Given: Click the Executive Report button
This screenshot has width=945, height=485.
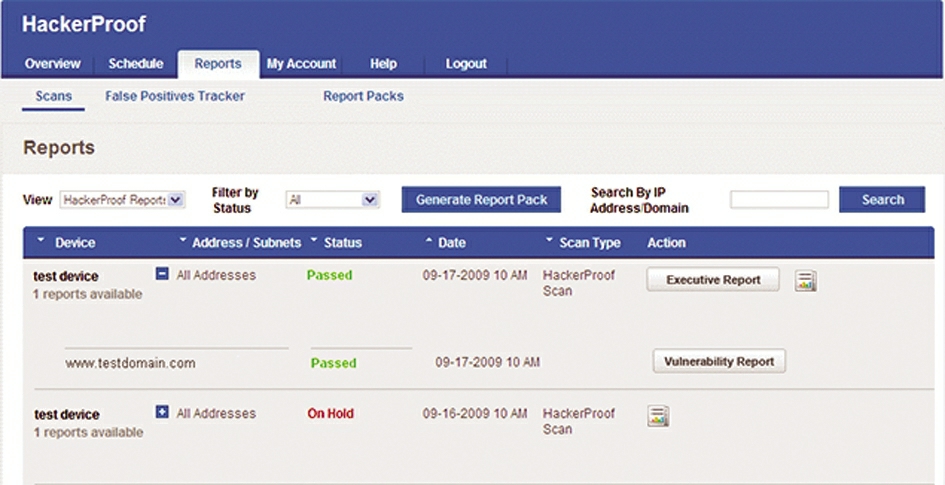Looking at the screenshot, I should (x=713, y=280).
